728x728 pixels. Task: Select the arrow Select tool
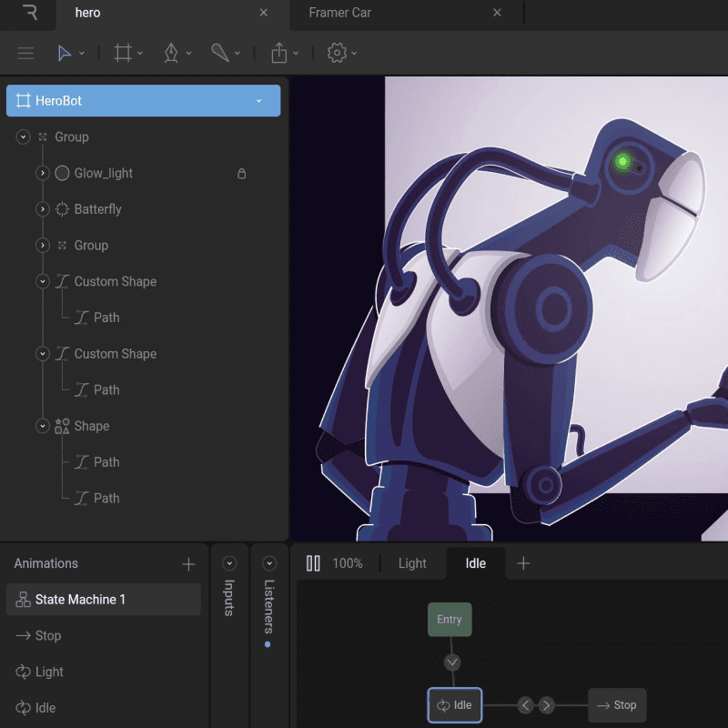click(x=65, y=54)
